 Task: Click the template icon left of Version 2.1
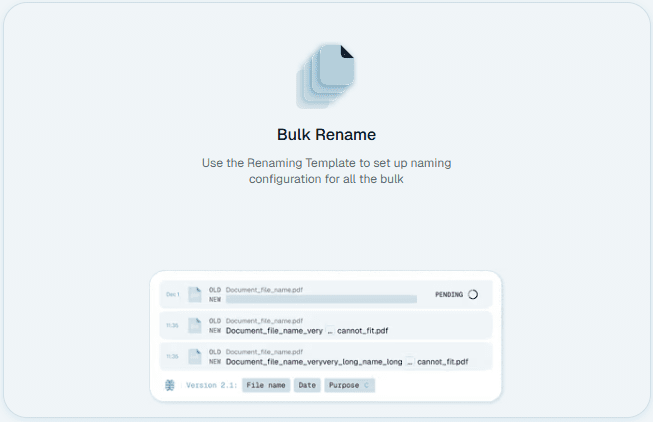[x=169, y=385]
